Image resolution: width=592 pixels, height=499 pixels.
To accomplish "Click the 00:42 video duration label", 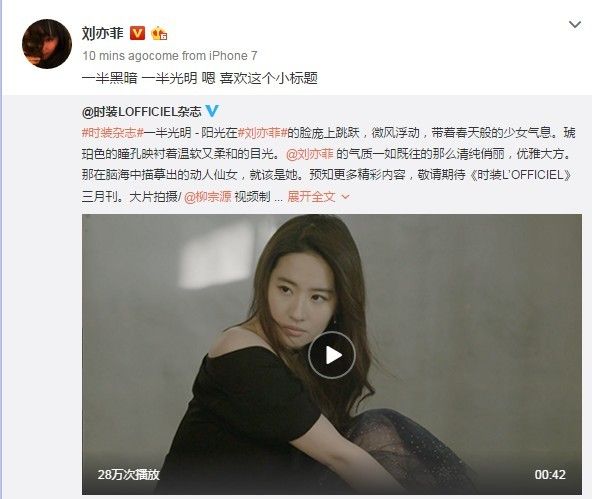I will (550, 474).
